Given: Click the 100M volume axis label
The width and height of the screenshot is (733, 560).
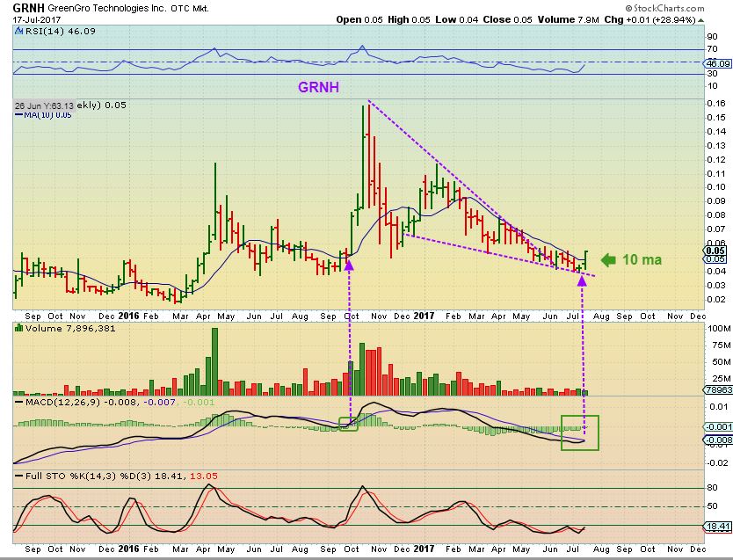Looking at the screenshot, I should click(720, 329).
